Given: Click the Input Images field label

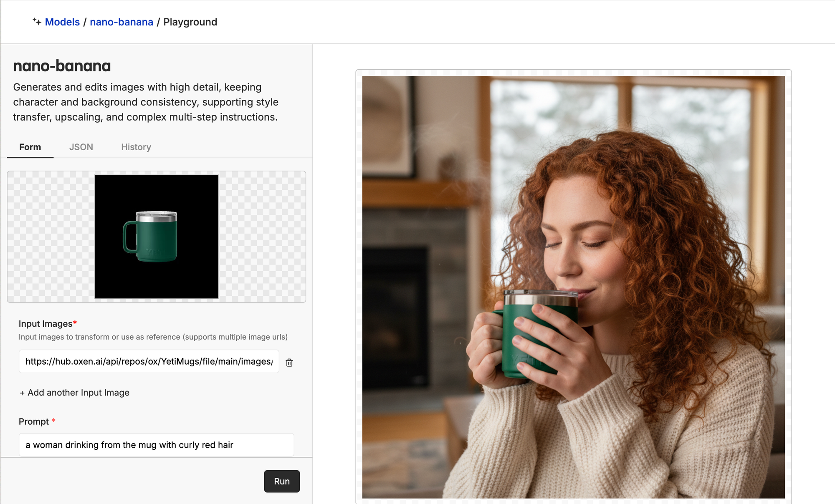Looking at the screenshot, I should pyautogui.click(x=46, y=324).
